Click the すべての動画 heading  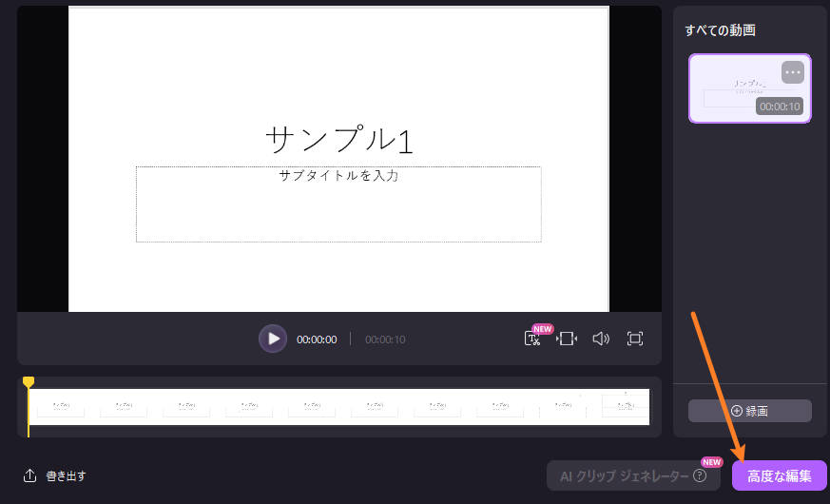pos(720,30)
